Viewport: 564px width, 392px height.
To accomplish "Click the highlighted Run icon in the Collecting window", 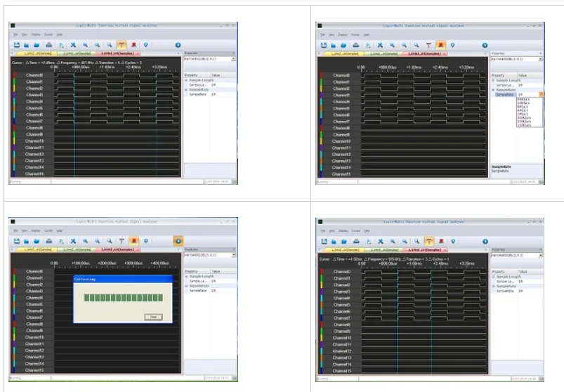I will (178, 241).
